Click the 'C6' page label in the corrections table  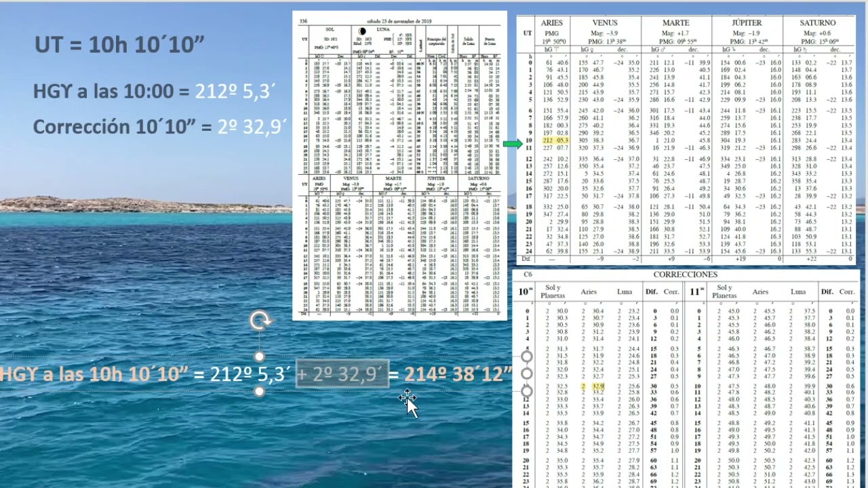tap(528, 274)
